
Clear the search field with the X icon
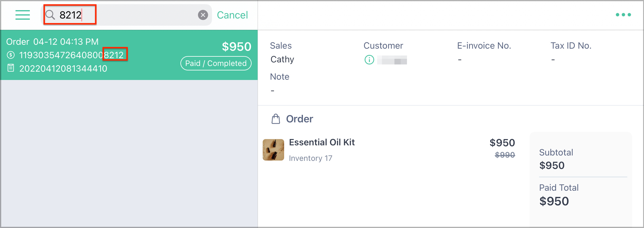[203, 15]
